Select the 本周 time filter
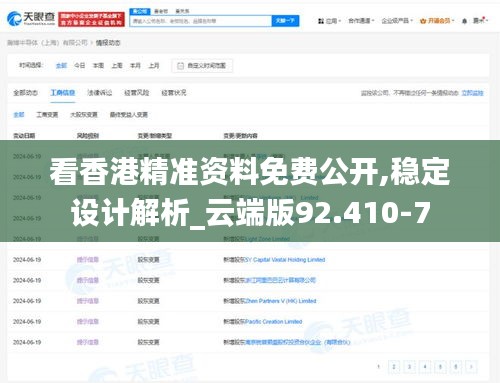 (98, 66)
